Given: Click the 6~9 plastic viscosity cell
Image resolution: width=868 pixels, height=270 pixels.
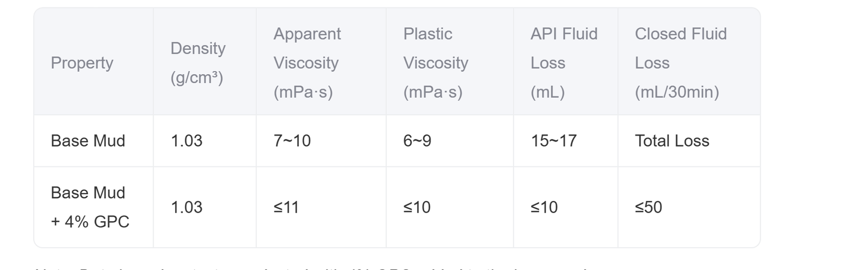Looking at the screenshot, I should (417, 141).
